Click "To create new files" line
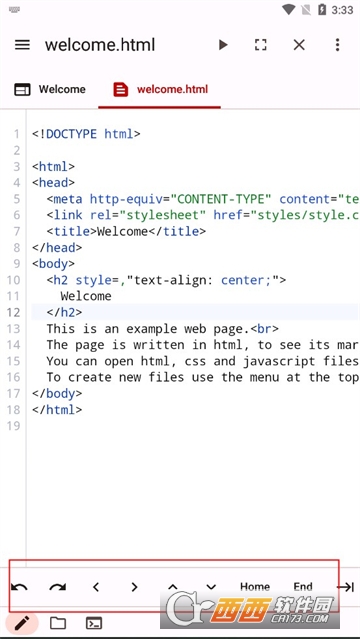360x639 pixels. (203, 377)
